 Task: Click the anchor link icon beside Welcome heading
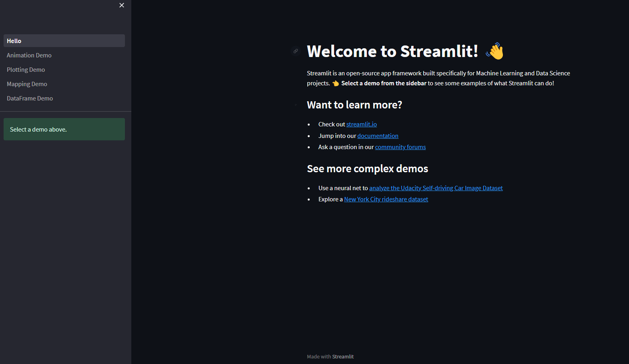click(x=296, y=51)
